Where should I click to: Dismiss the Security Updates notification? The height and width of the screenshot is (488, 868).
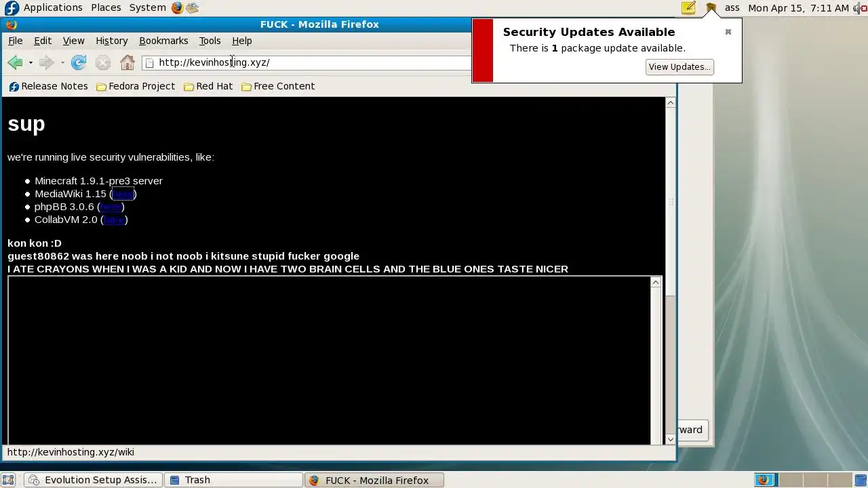coord(728,32)
